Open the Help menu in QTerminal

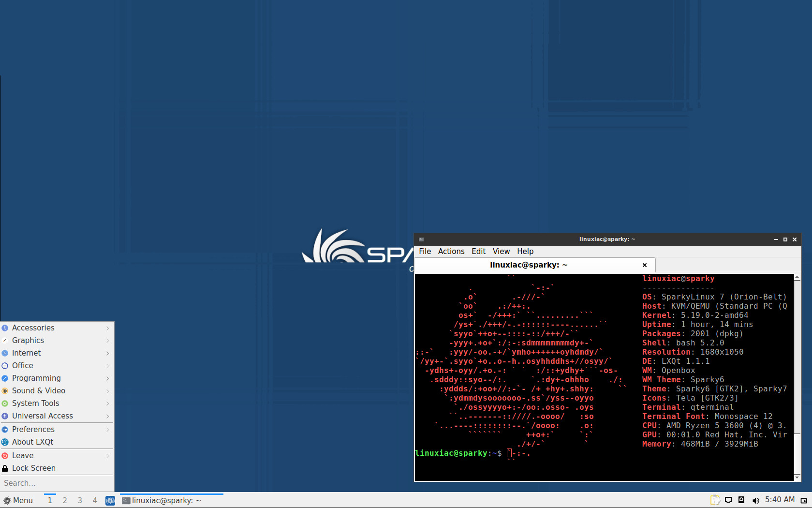[525, 251]
